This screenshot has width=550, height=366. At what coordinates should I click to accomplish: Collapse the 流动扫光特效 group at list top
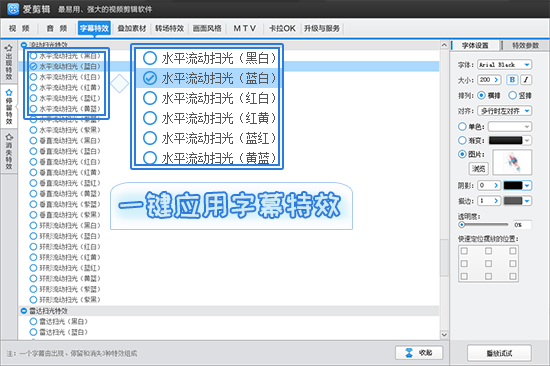[x=24, y=45]
